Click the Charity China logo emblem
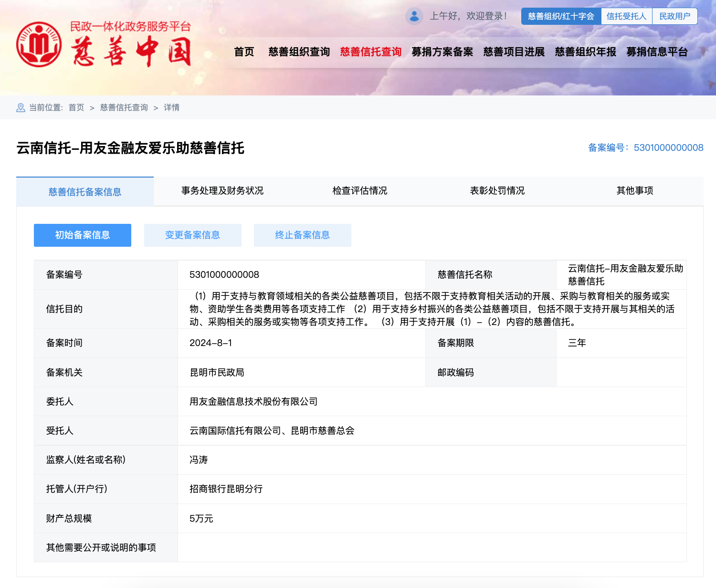Image resolution: width=716 pixels, height=588 pixels. pyautogui.click(x=39, y=44)
